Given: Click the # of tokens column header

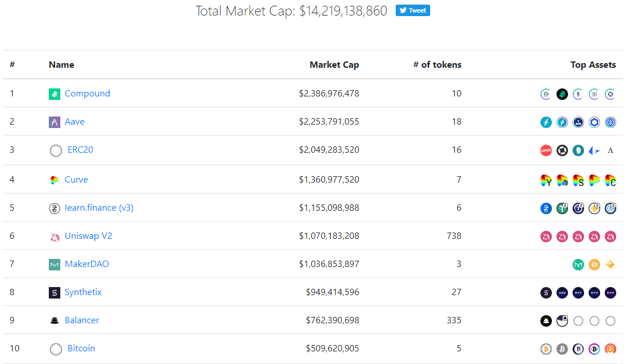Looking at the screenshot, I should pyautogui.click(x=437, y=65).
